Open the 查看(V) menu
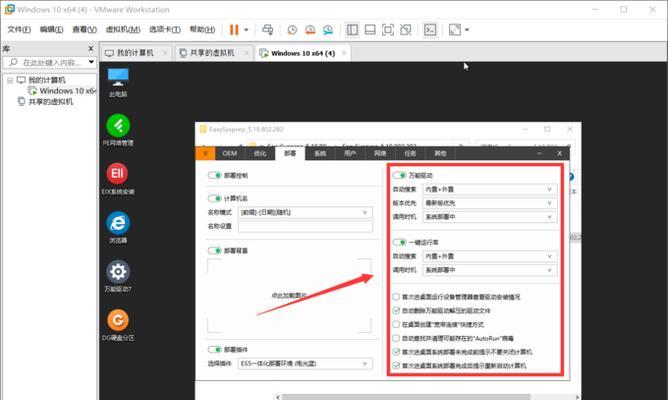Viewport: 668px width, 400px height. (84, 29)
